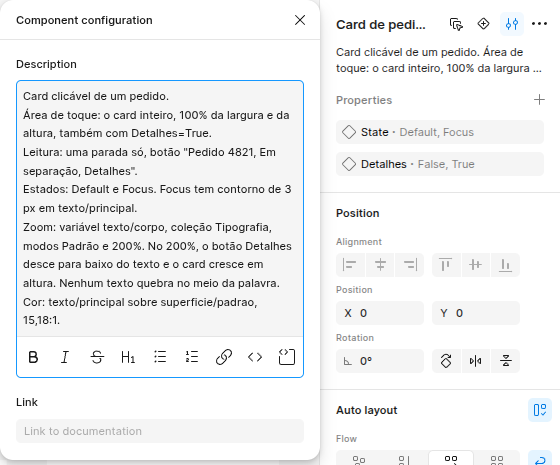Toggle the Auto layout button

click(540, 410)
